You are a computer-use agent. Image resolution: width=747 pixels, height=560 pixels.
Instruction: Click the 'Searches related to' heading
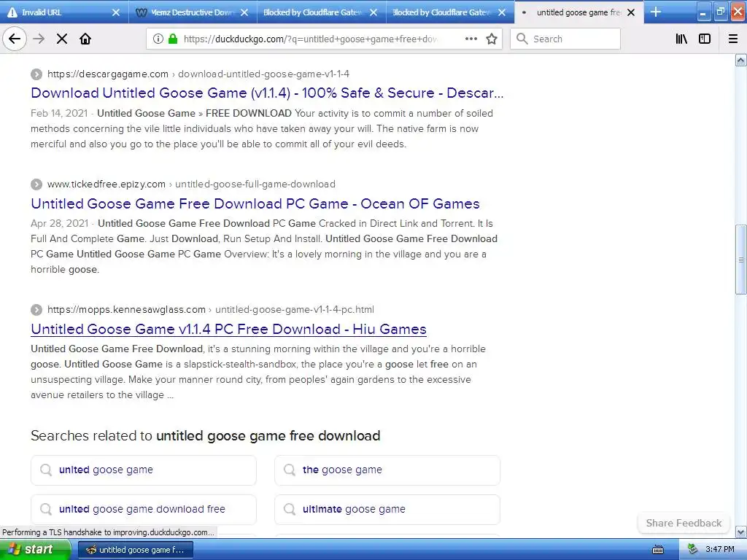click(x=205, y=436)
